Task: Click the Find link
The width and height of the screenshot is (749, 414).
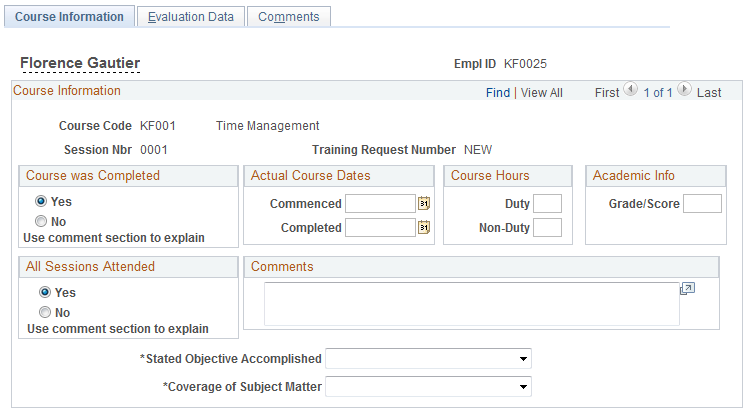Action: 497,93
